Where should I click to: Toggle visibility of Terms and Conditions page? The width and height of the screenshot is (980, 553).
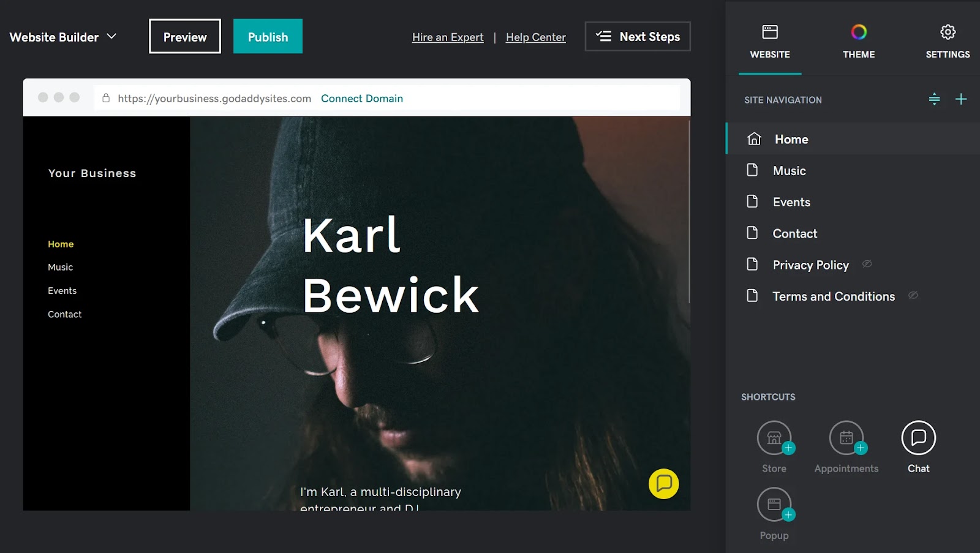[913, 295]
